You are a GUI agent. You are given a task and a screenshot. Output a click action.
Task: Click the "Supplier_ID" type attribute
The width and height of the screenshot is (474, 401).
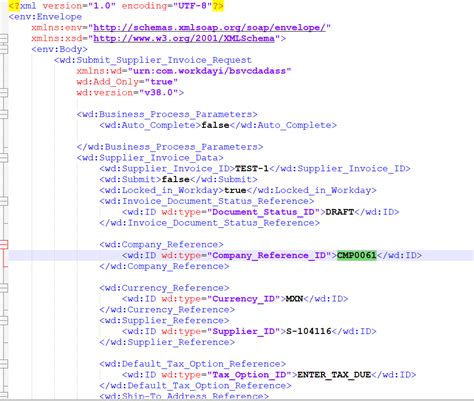(243, 331)
